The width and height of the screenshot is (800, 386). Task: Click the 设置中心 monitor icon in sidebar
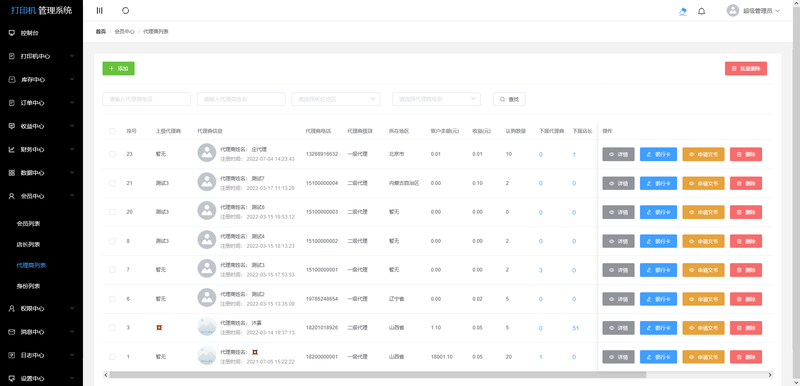12,379
